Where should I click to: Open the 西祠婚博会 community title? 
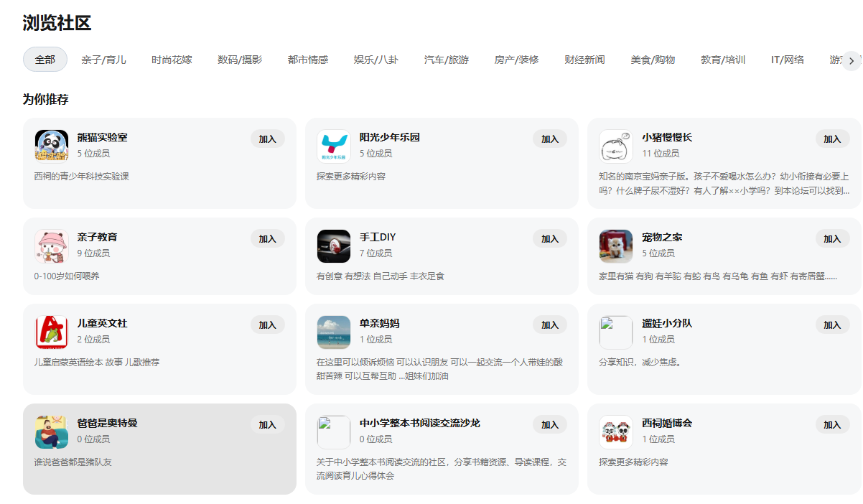[x=667, y=423]
